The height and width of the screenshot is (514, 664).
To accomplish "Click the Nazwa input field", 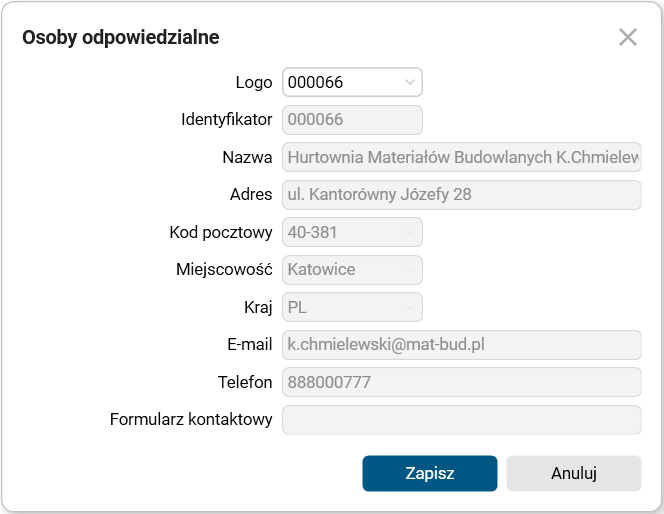I will pos(461,157).
